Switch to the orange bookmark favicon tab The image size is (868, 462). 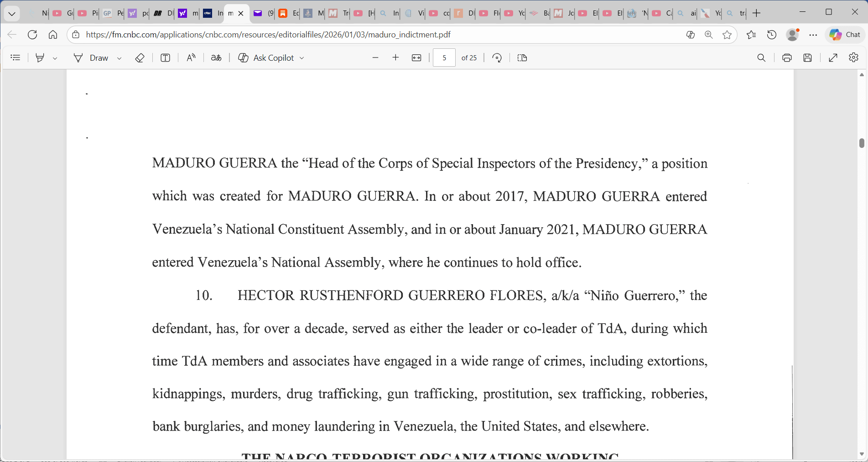click(x=288, y=13)
